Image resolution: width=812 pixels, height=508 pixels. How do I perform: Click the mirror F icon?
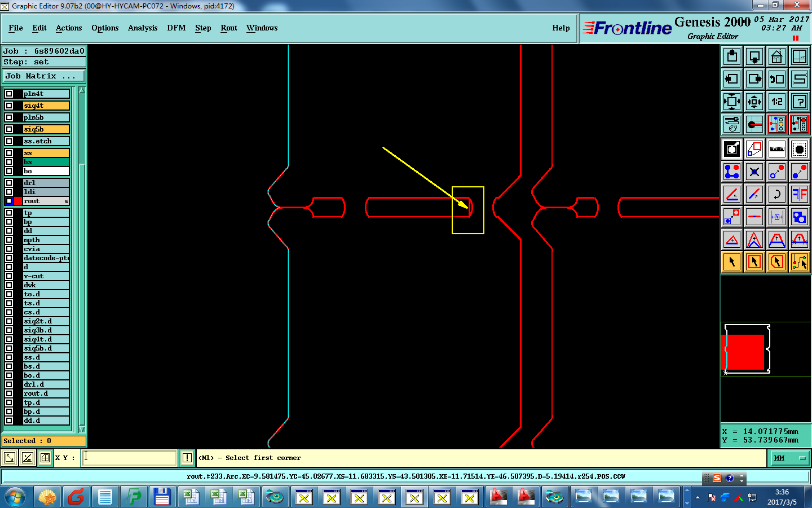point(800,194)
